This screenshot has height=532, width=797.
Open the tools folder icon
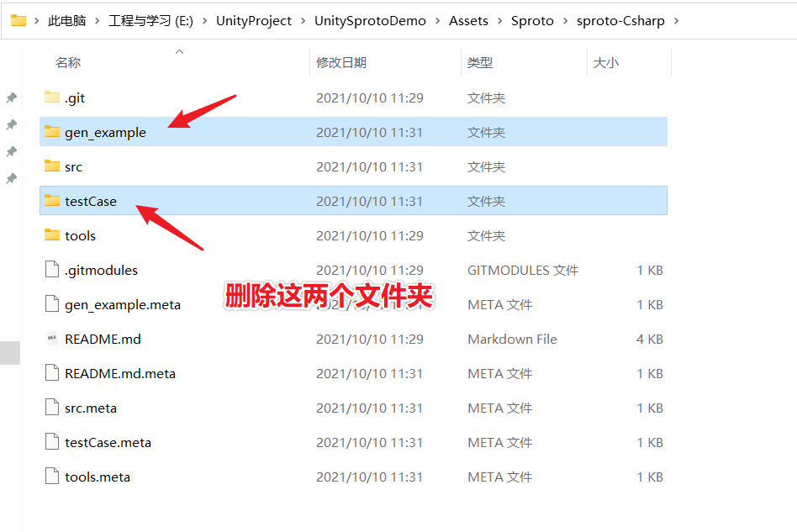coord(50,235)
